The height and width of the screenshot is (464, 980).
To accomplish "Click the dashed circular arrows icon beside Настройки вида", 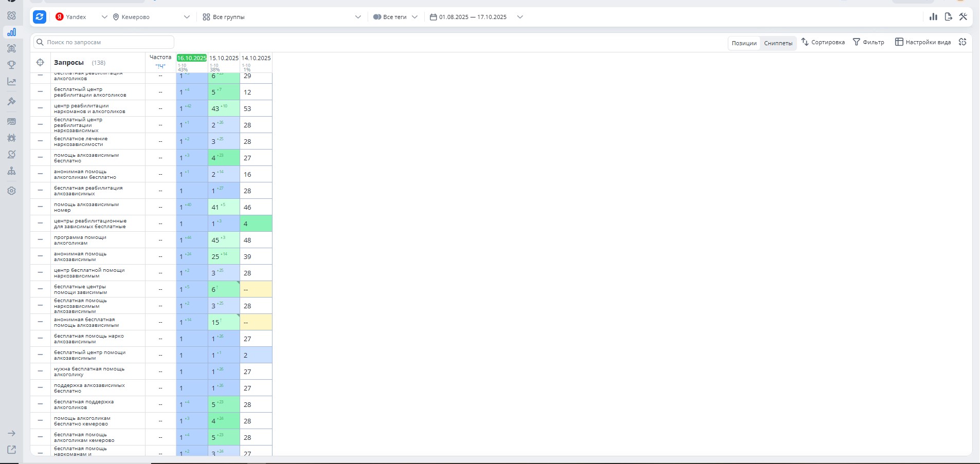I will pos(963,42).
